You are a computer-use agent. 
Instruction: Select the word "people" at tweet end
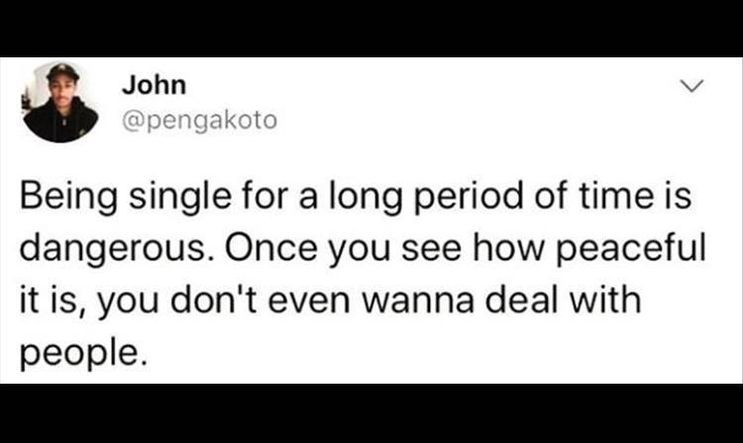pos(78,354)
